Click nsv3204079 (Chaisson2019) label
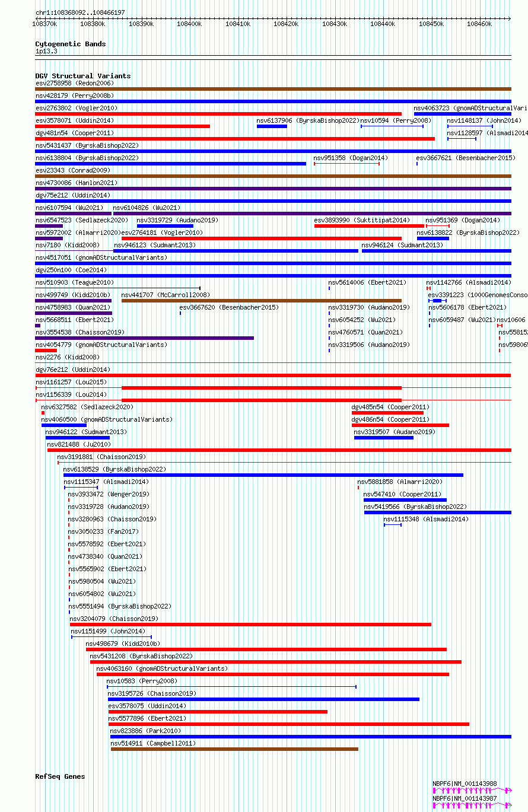The height and width of the screenshot is (812, 528). [x=114, y=619]
